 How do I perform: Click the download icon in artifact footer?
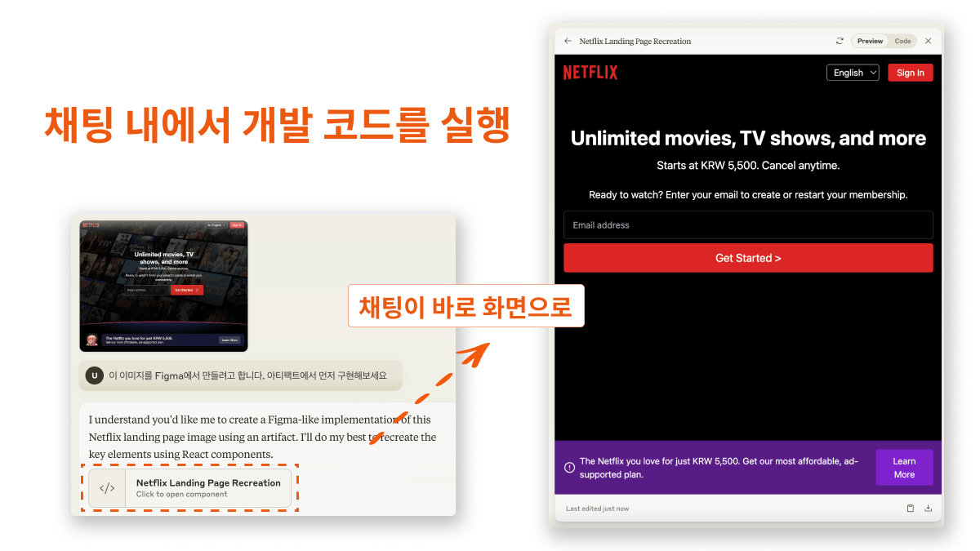(x=928, y=509)
